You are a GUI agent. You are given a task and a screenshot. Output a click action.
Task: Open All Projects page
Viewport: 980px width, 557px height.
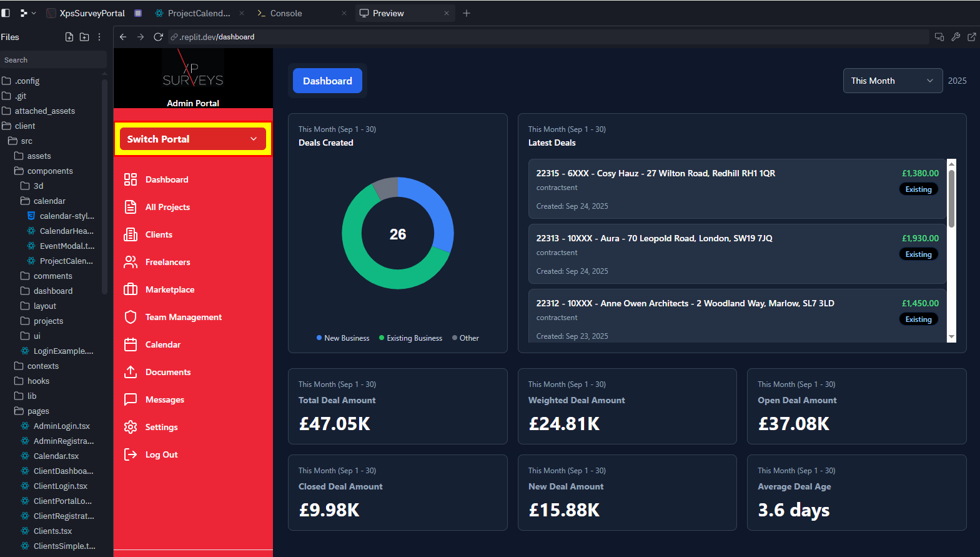pyautogui.click(x=167, y=207)
